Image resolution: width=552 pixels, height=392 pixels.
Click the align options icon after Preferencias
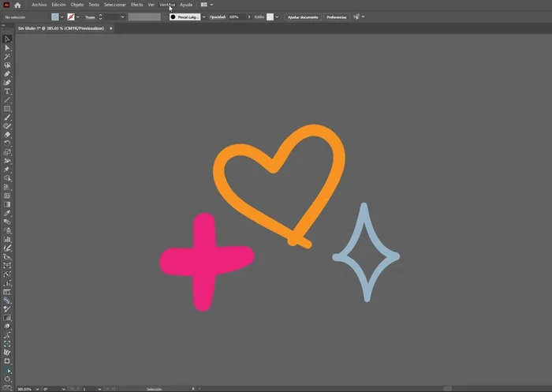356,17
